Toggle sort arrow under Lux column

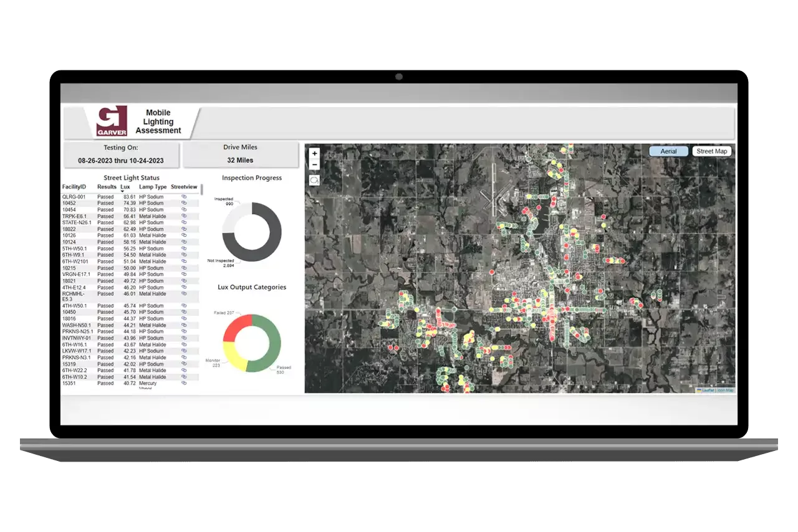click(x=123, y=192)
